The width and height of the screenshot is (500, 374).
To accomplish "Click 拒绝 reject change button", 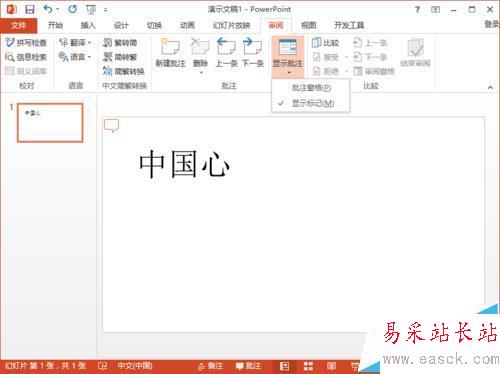I will click(326, 71).
